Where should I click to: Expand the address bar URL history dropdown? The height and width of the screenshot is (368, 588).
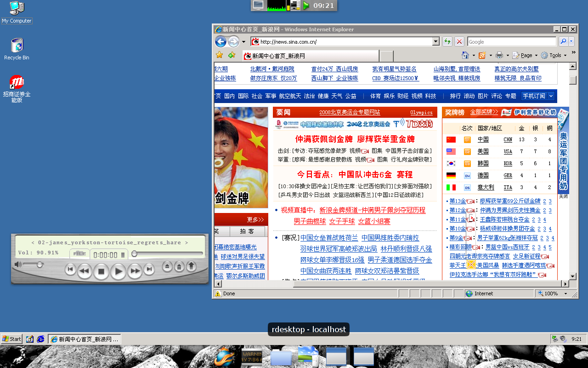[x=436, y=42]
